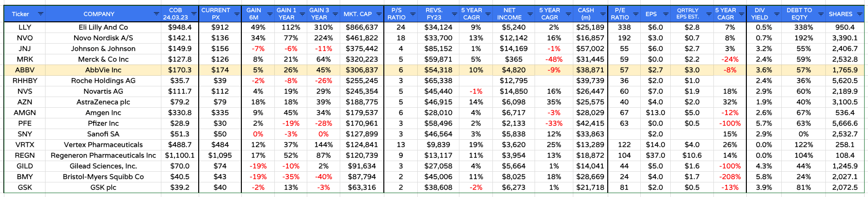Select the AMGN ticker cell
868x197 pixels.
click(25, 113)
